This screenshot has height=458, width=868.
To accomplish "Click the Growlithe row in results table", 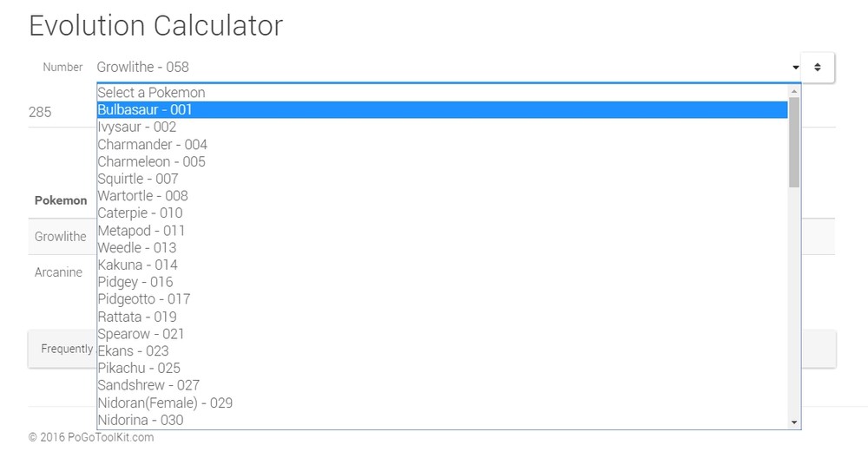I will click(61, 237).
